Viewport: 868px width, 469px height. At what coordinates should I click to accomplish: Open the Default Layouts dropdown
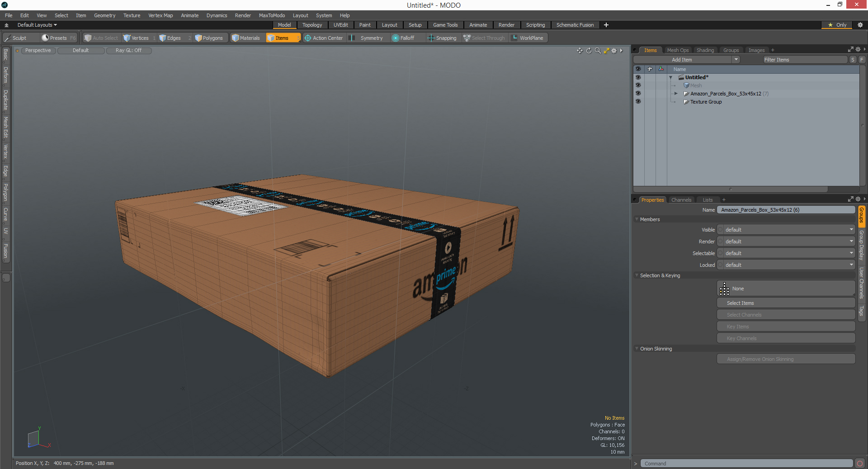tap(37, 25)
